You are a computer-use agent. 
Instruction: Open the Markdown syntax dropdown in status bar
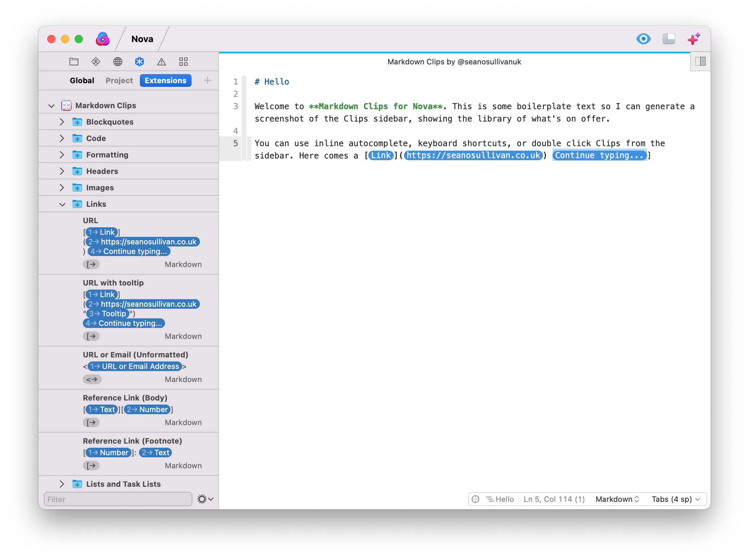(617, 499)
